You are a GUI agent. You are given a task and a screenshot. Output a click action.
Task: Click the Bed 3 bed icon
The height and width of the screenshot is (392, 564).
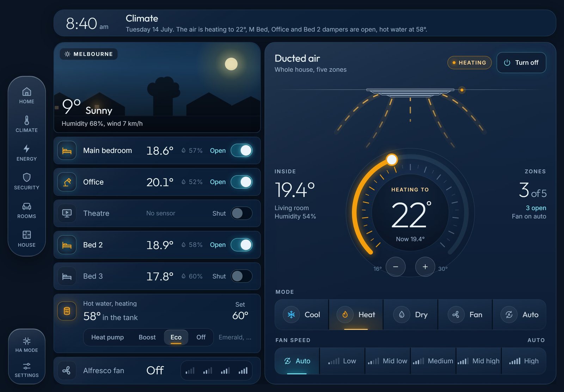[67, 276]
